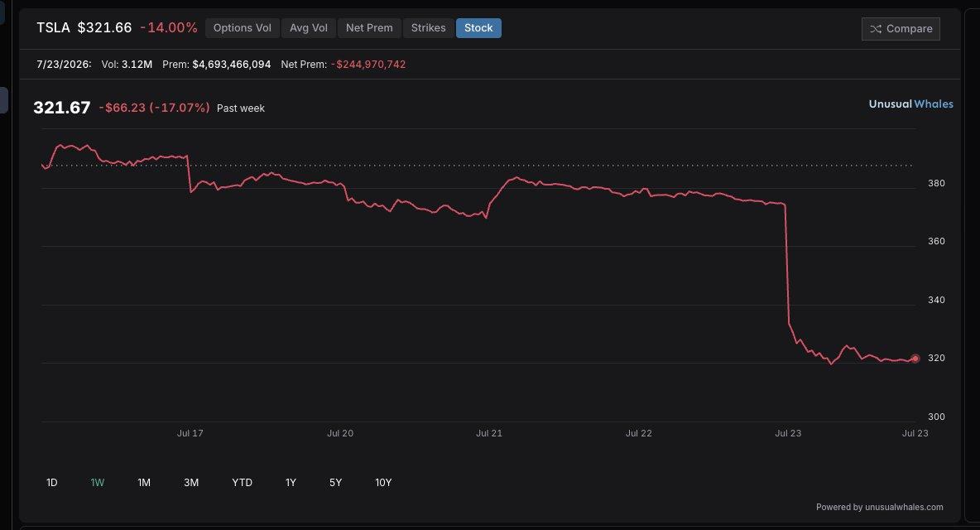Click the Jul 20 axis label
Image resolution: width=980 pixels, height=530 pixels.
tap(340, 433)
